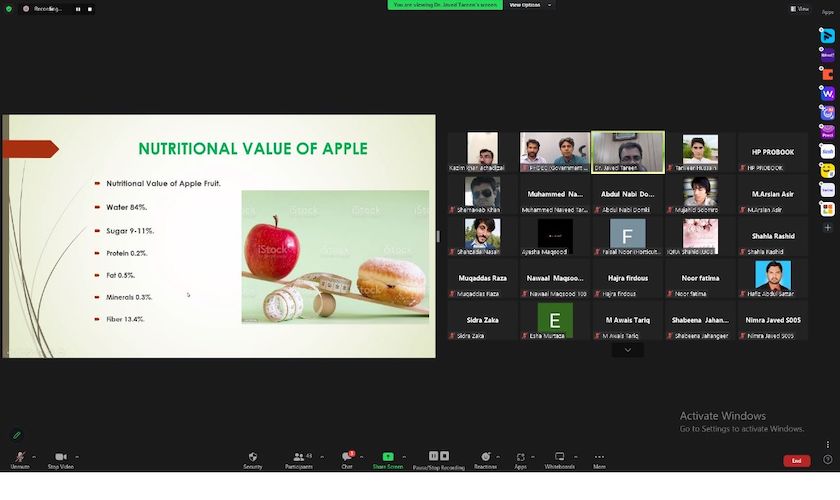Open the Chat panel
Image resolution: width=840 pixels, height=500 pixels.
click(x=347, y=458)
